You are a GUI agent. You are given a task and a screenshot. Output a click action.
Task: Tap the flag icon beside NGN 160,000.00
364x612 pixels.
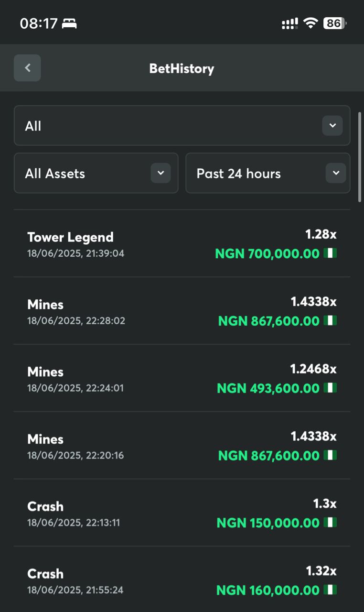coord(330,590)
